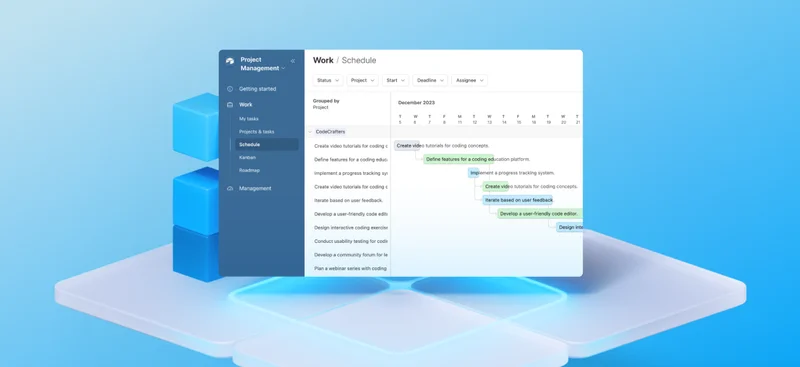This screenshot has width=800, height=367.
Task: Switch to the Roadmap view
Action: coord(249,170)
